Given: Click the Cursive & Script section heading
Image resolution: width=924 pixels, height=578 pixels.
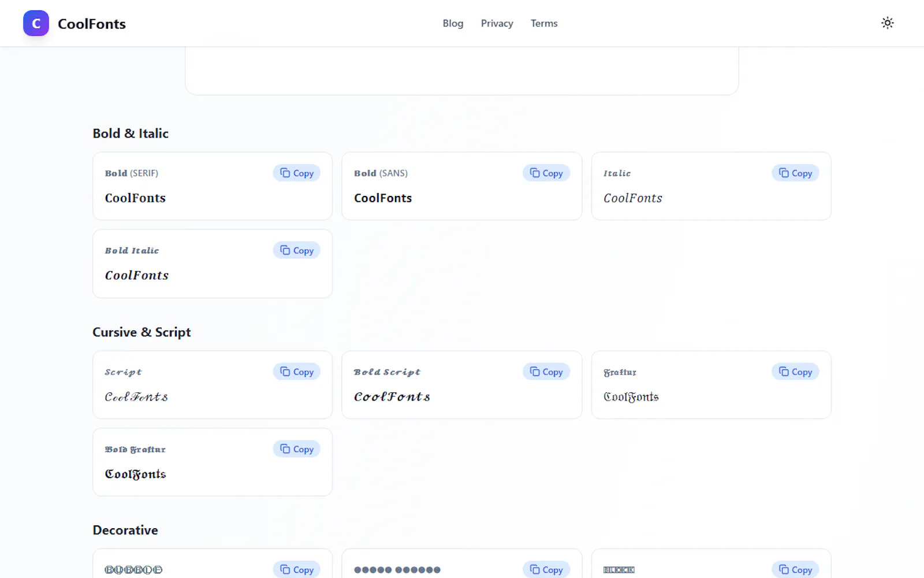Looking at the screenshot, I should pyautogui.click(x=141, y=332).
